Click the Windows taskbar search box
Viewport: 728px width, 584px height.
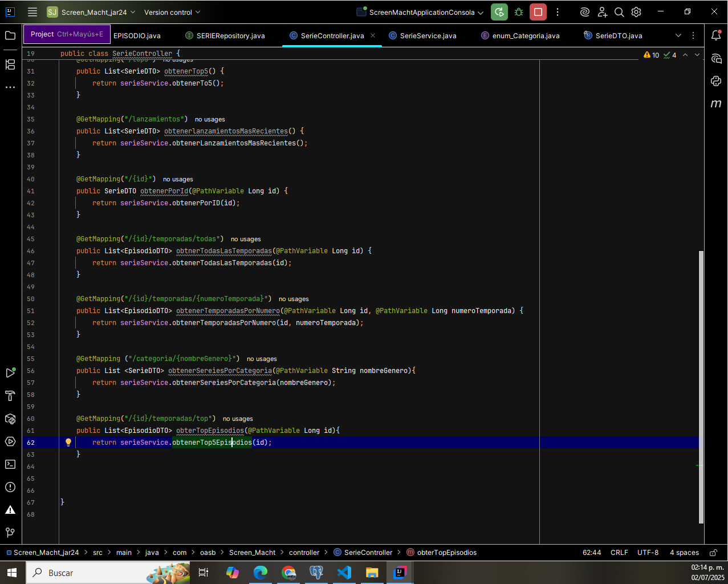[x=108, y=573]
